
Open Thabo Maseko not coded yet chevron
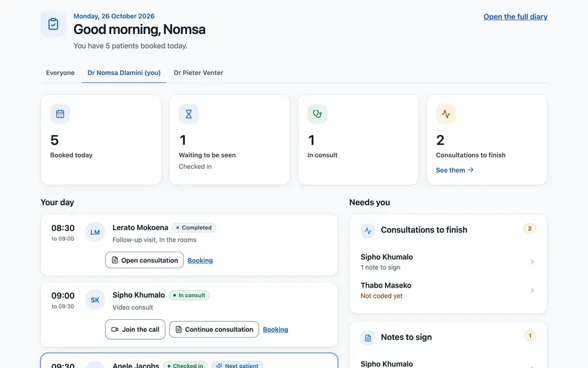point(532,290)
